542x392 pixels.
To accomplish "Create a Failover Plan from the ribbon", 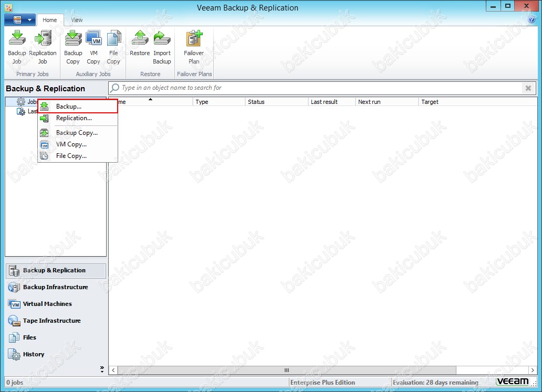I will pos(194,47).
